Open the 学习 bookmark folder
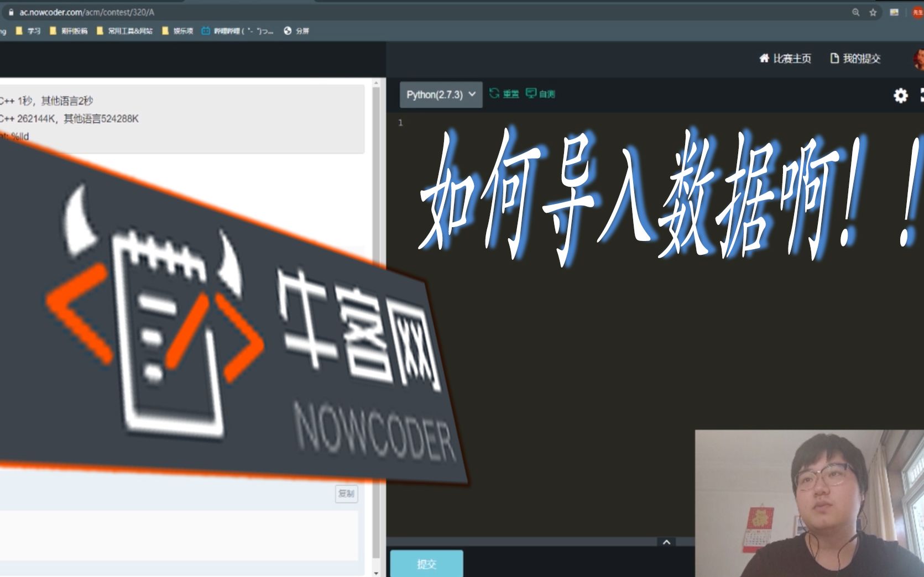Screen dimensions: 924x577 28,31
